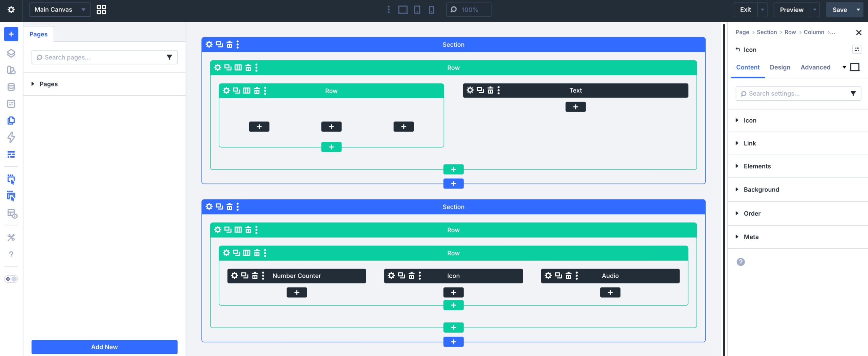
Task: Expand the Pages tree item
Action: [33, 84]
